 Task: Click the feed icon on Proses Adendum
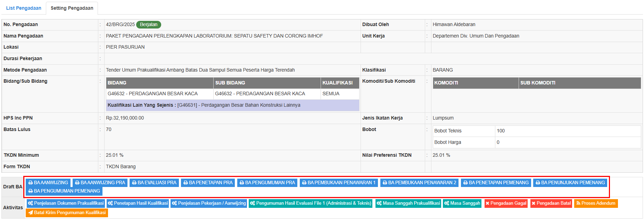(x=578, y=203)
